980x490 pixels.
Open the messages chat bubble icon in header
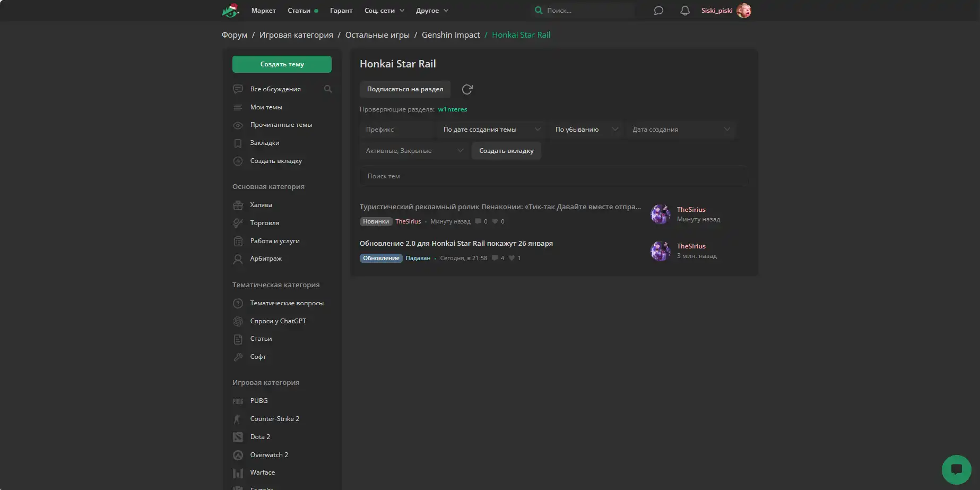658,11
